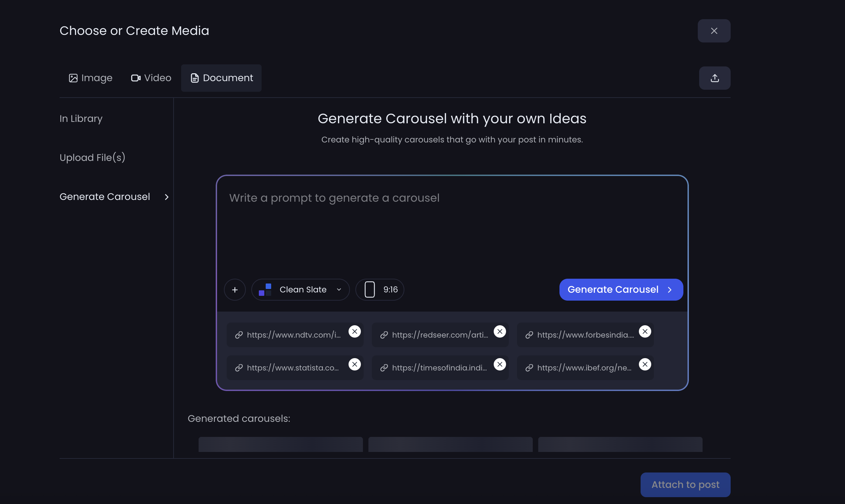Remove the ibef.org link chip
Viewport: 845px width, 504px height.
(645, 364)
